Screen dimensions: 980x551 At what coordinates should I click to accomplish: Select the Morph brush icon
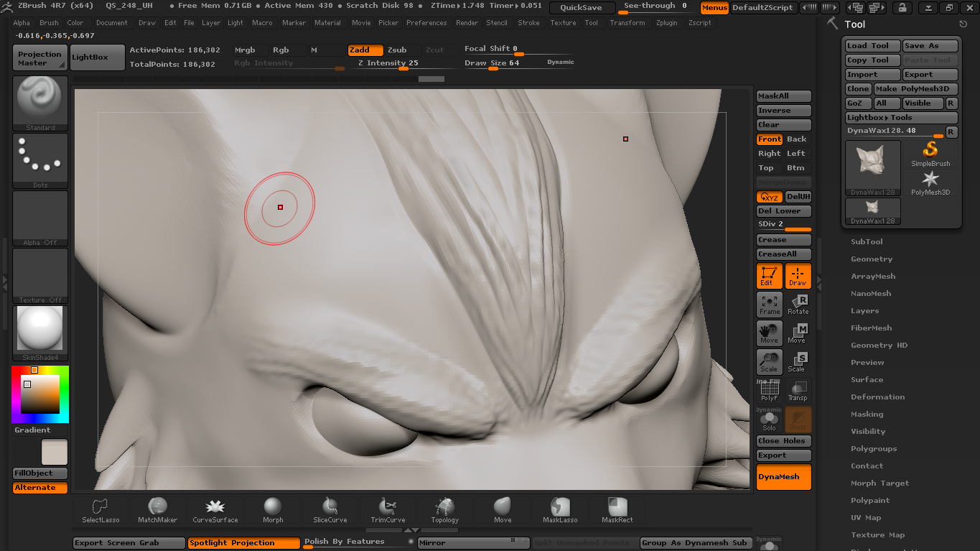(x=273, y=510)
